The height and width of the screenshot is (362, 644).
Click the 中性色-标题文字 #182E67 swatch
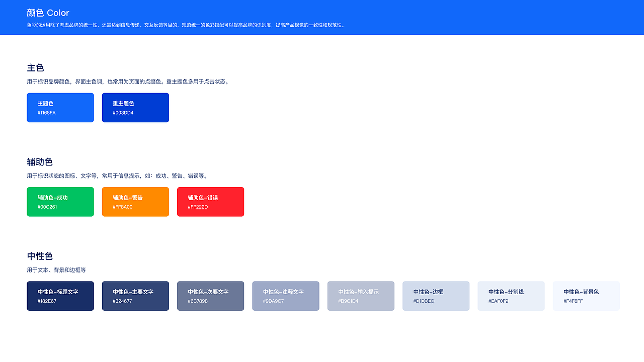click(60, 296)
